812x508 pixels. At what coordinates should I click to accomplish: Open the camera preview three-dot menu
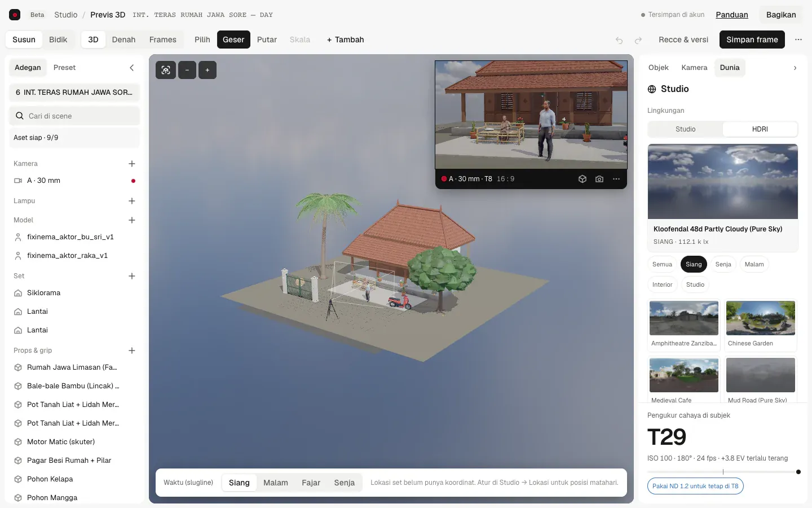pyautogui.click(x=616, y=179)
